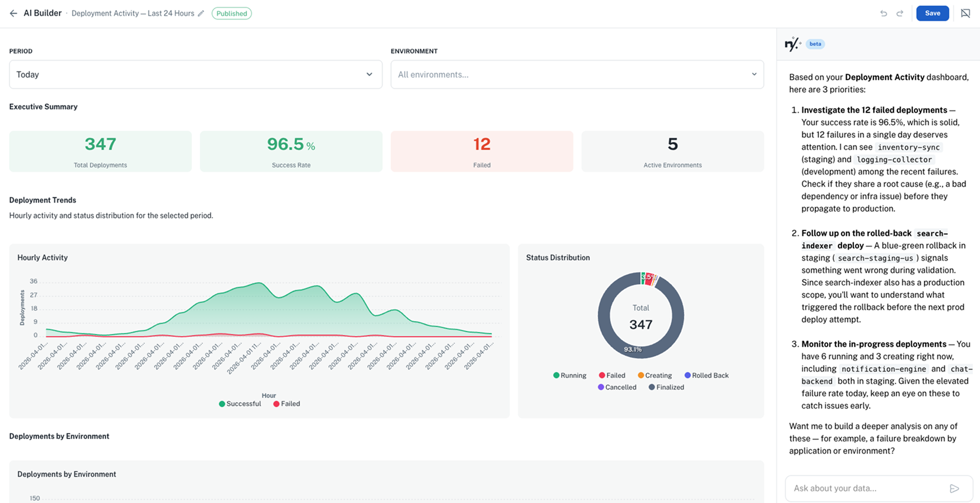980x503 pixels.
Task: Select the red Failed segment of the donut
Action: [650, 279]
